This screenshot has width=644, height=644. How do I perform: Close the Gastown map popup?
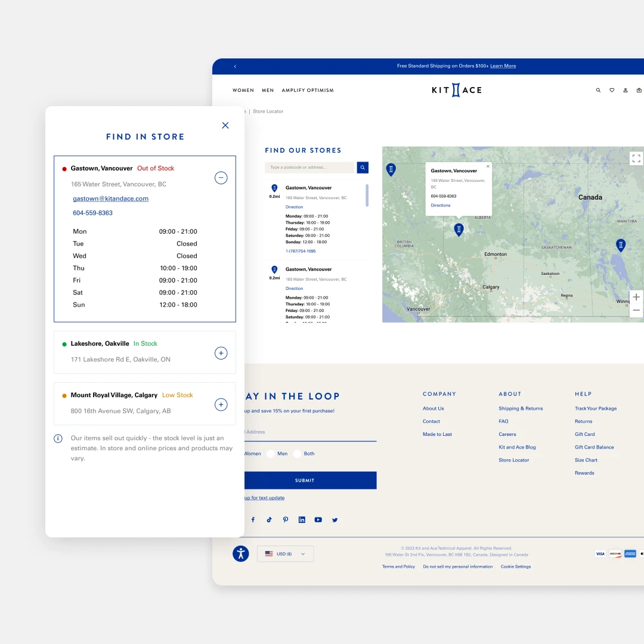click(488, 166)
